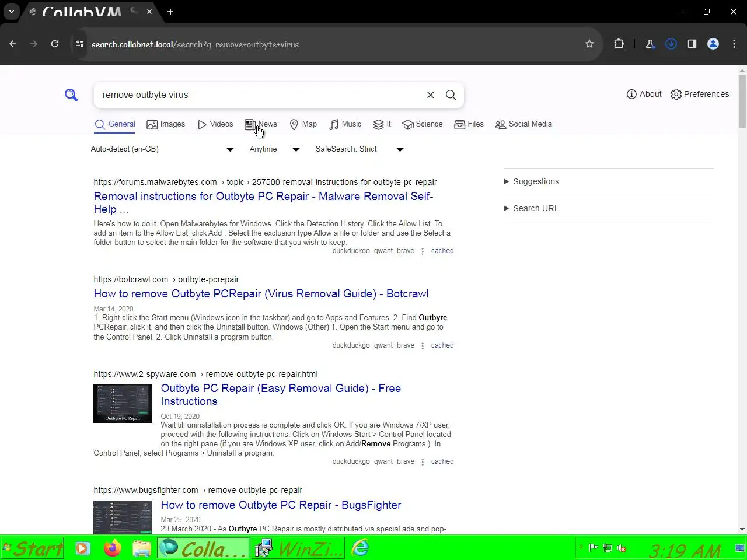This screenshot has width=747, height=560.
Task: Switch to CollabVM taskbar window
Action: coord(203,548)
